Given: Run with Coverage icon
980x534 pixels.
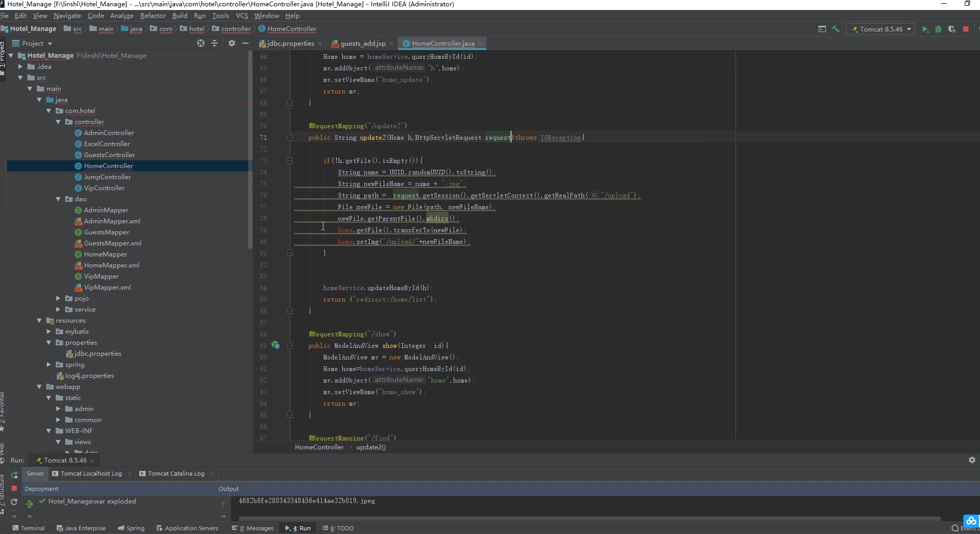Looking at the screenshot, I should tap(952, 29).
